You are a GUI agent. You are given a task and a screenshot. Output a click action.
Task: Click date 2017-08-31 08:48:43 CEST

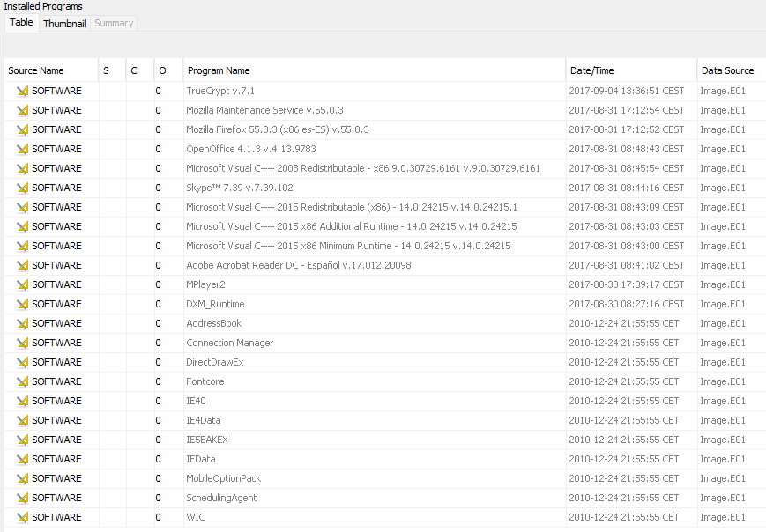(x=626, y=149)
